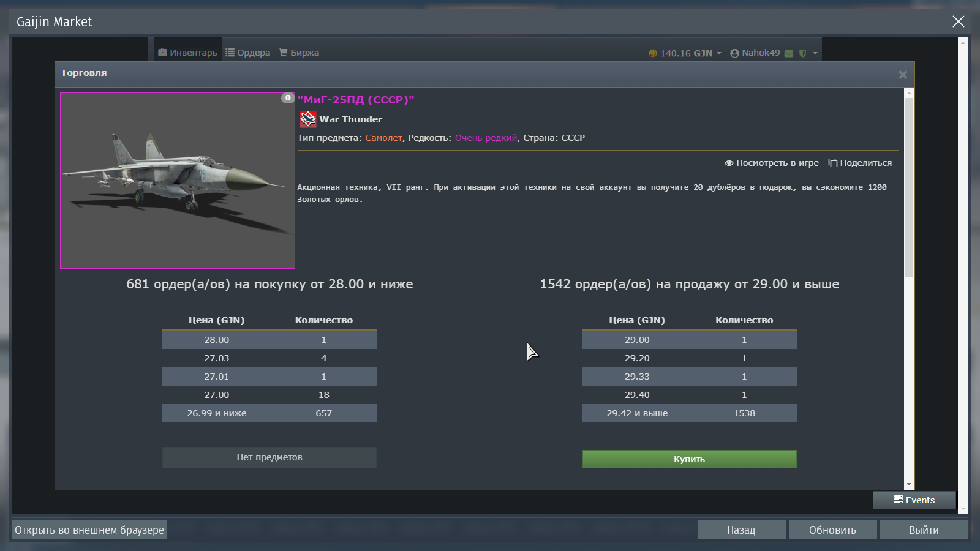Click the War Thunder game logo icon

[307, 119]
